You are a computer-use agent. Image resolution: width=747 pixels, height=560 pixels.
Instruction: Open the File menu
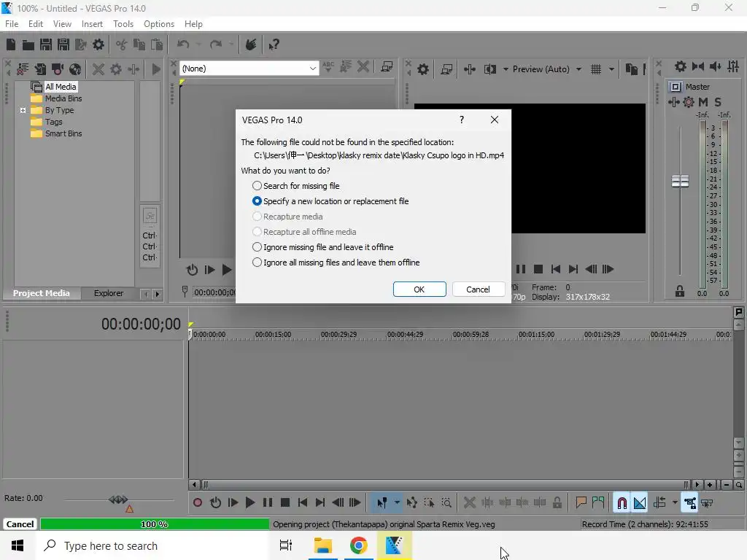[12, 24]
